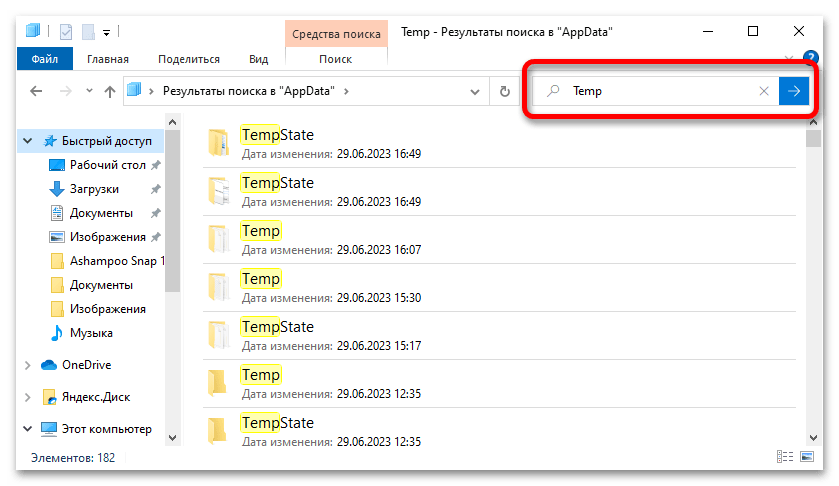This screenshot has width=839, height=486.
Task: Collapse the Быстрый доступ tree node
Action: pos(28,141)
